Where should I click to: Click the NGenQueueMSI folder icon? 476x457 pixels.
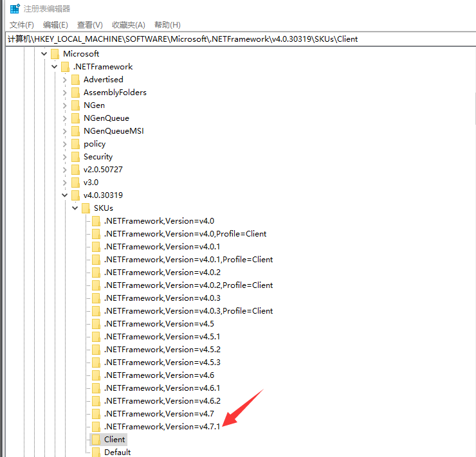click(76, 131)
